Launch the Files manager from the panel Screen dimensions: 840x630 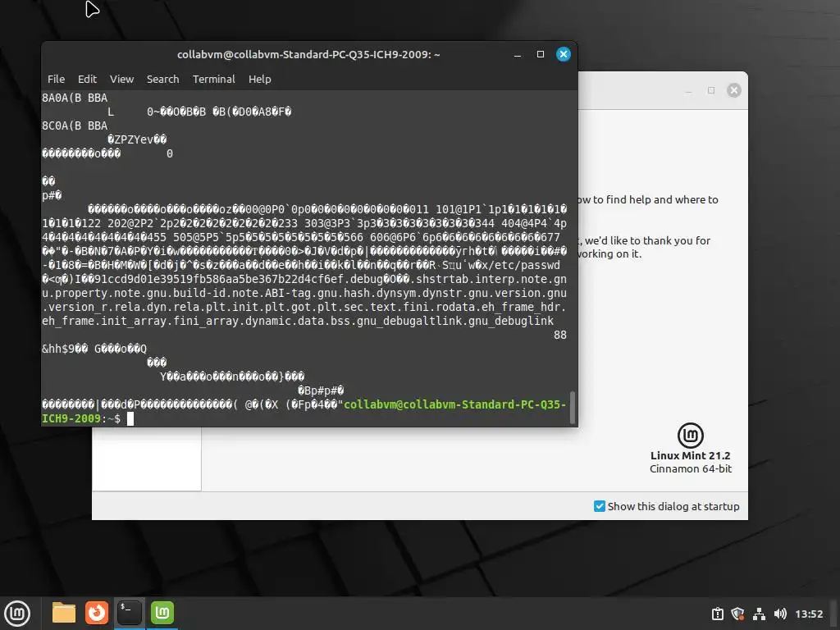[x=64, y=613]
